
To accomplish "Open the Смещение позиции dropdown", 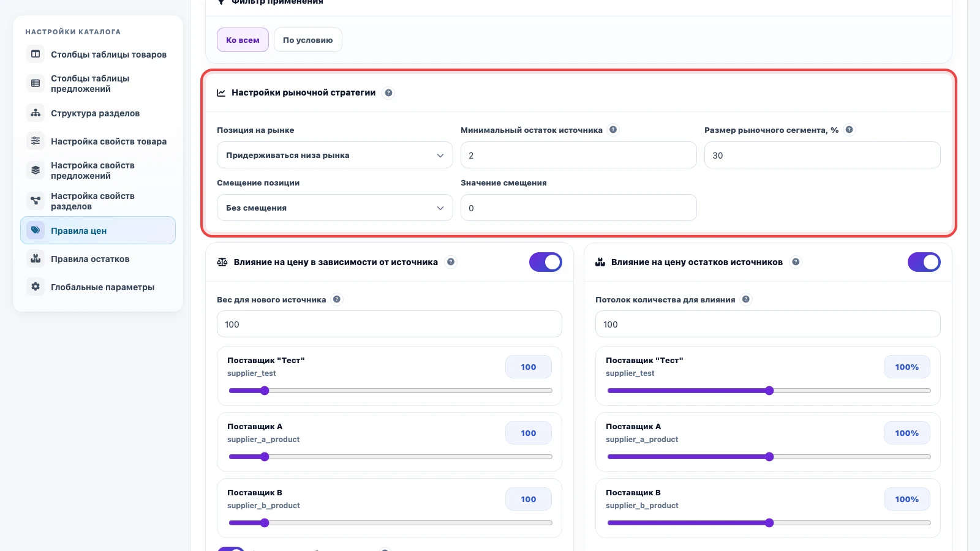I will tap(335, 208).
